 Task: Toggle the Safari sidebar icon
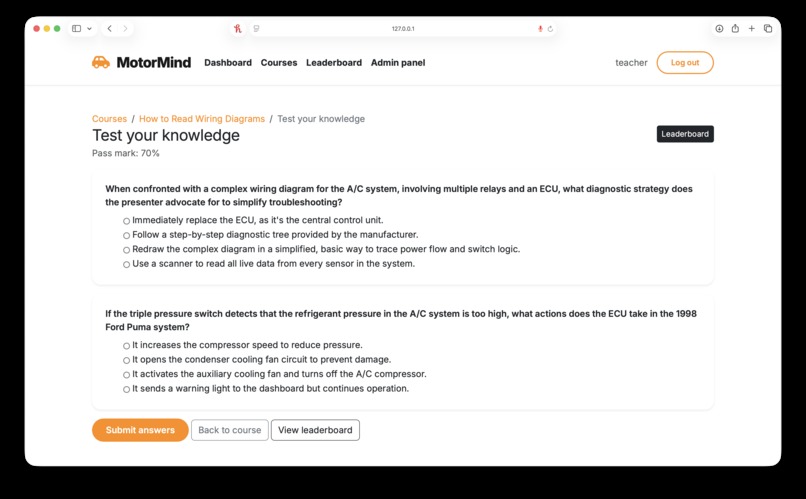[x=77, y=29]
